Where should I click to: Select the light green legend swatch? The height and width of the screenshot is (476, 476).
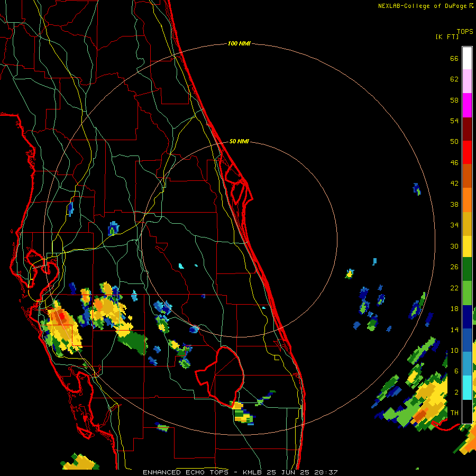pos(467,293)
